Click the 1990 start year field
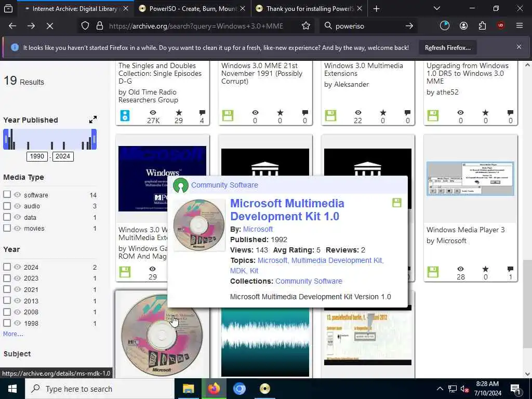 click(x=37, y=156)
